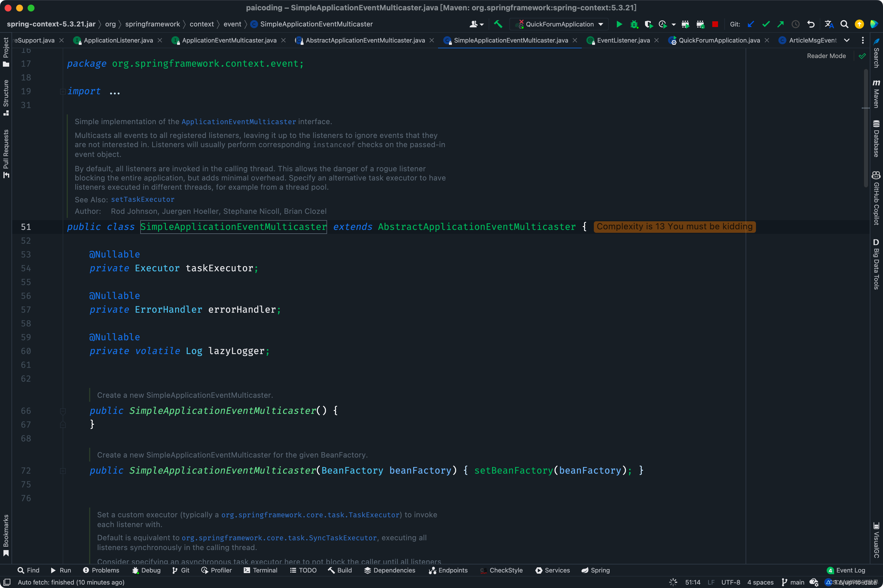Image resolution: width=883 pixels, height=588 pixels.
Task: Click the Git commit checkmark icon
Action: (x=766, y=24)
